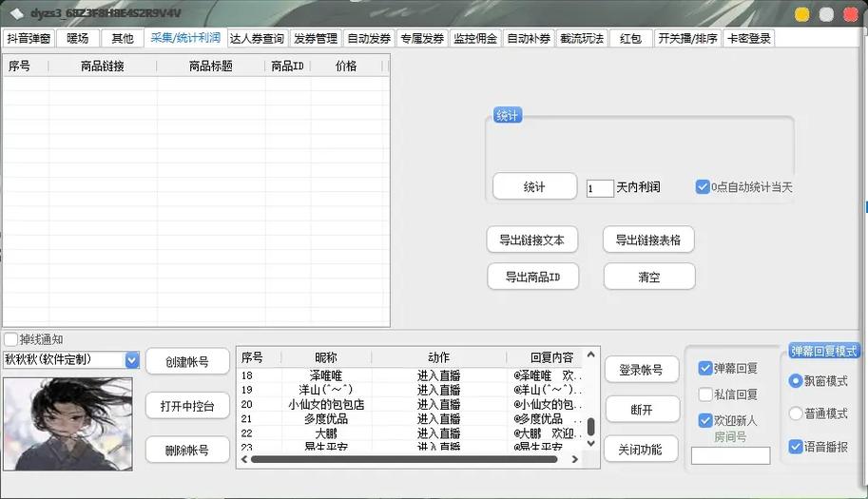Image resolution: width=868 pixels, height=499 pixels.
Task: Click the log list scroll right arrow
Action: (x=574, y=459)
